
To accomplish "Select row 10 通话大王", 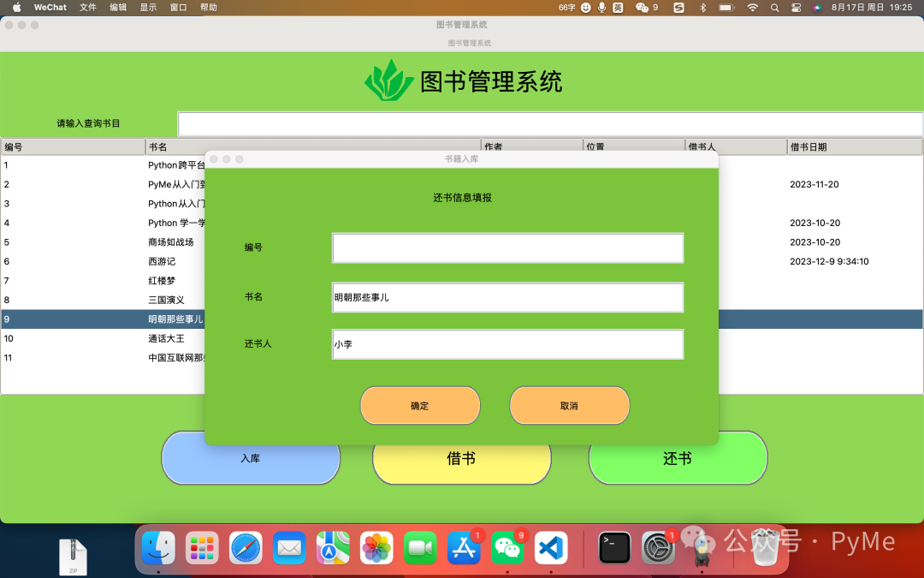I will click(104, 338).
